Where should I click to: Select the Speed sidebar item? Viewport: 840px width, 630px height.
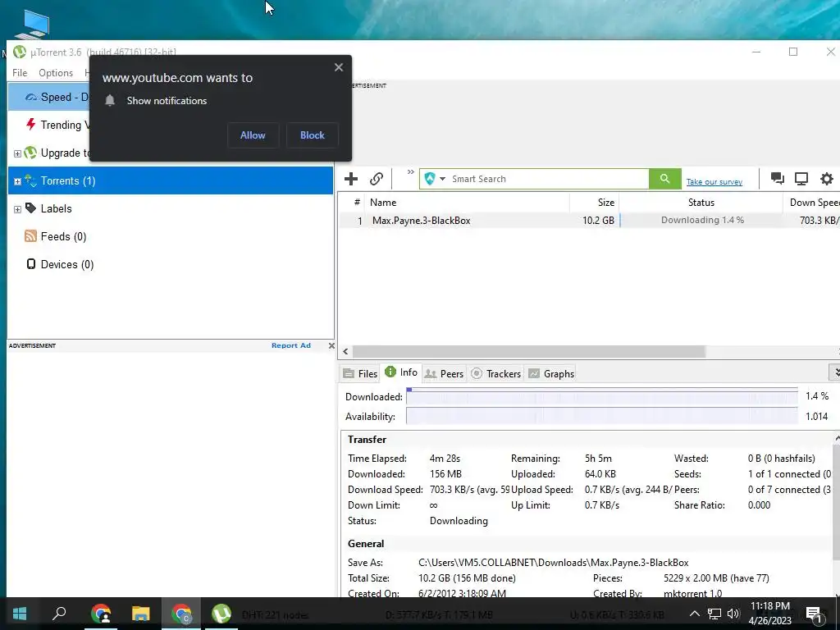coord(48,97)
